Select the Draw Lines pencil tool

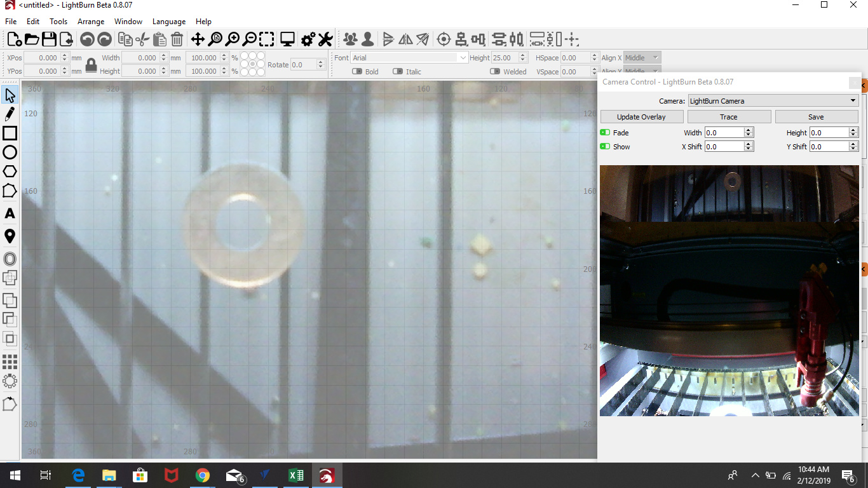10,114
